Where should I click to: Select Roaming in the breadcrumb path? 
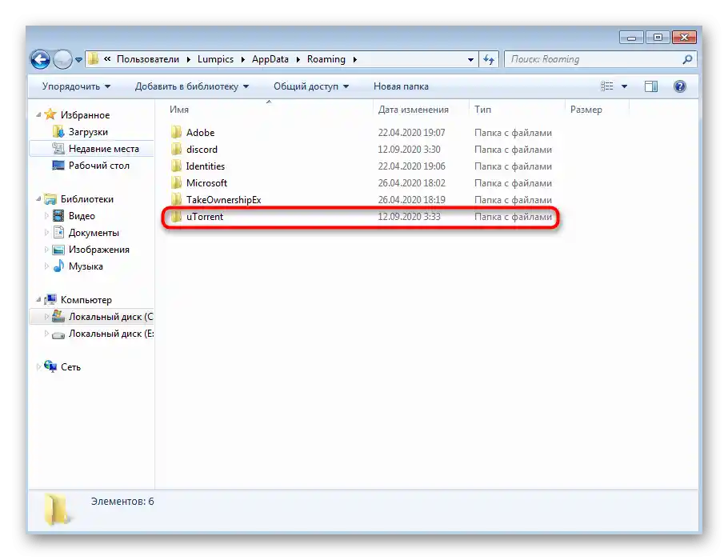[x=326, y=59]
